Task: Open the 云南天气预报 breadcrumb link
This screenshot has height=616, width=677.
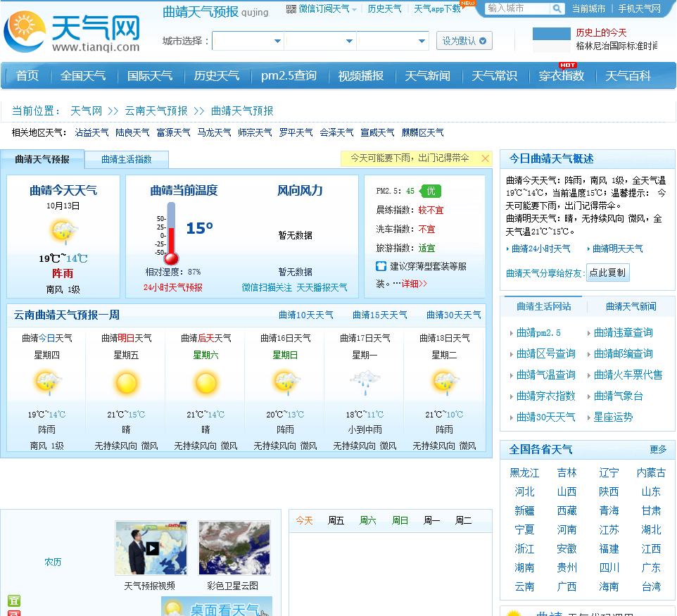Action: click(x=156, y=111)
